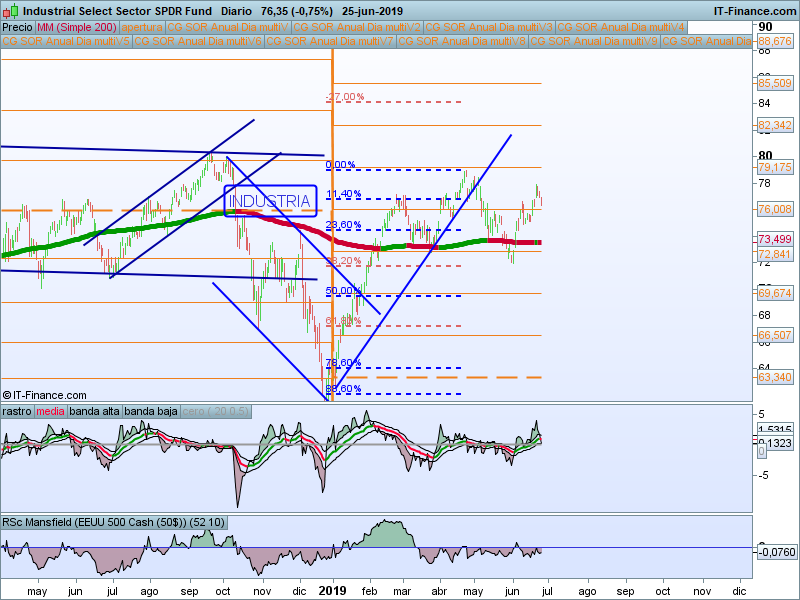This screenshot has width=800, height=600.
Task: Select the 23,60% Fibonacci level label
Action: point(343,224)
